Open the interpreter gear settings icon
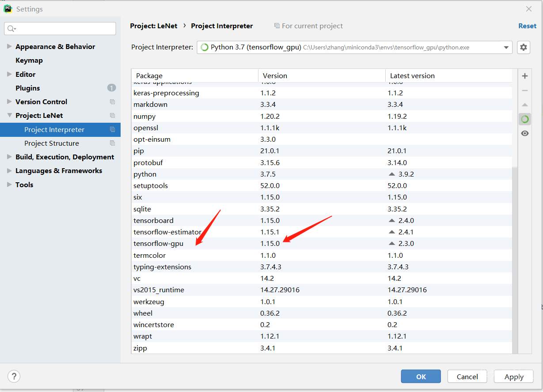 coord(524,47)
